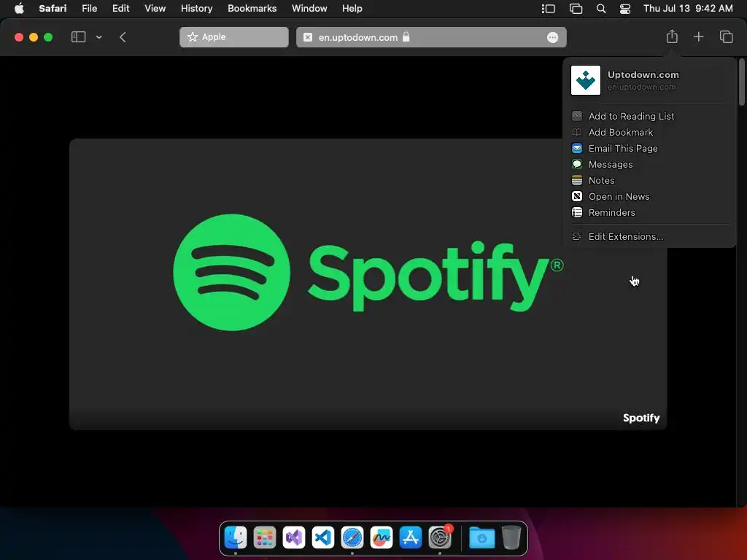Open the Window menu

click(309, 8)
